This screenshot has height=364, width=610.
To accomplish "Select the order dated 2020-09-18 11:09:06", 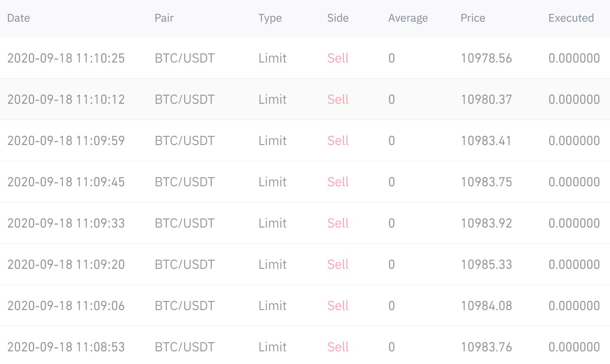I will tap(305, 306).
